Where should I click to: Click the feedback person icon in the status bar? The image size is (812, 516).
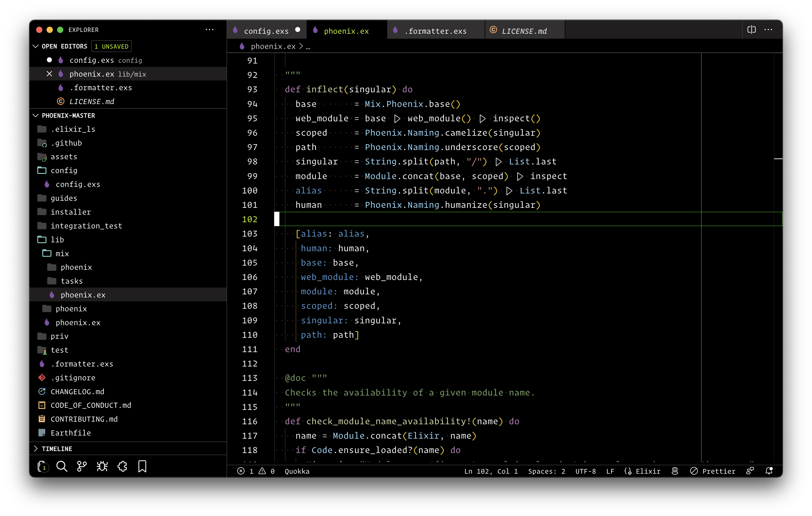750,471
